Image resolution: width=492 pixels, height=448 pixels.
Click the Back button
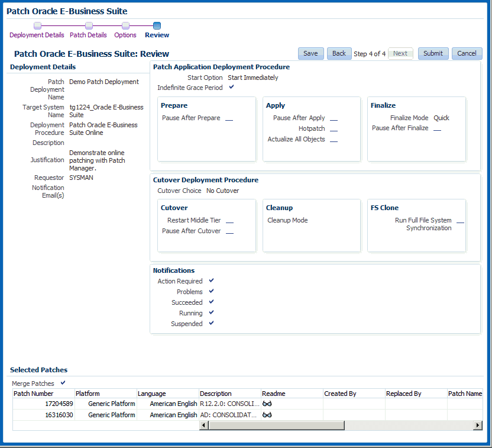[339, 53]
